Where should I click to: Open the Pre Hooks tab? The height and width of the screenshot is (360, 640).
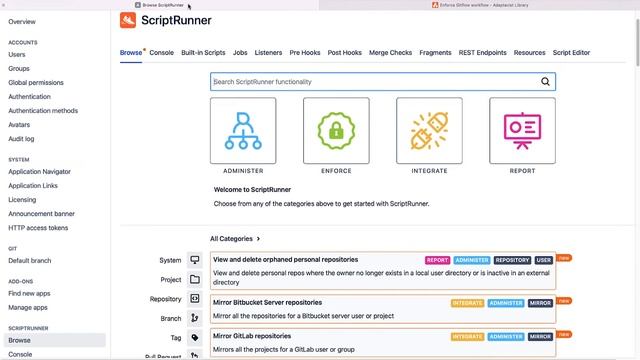pyautogui.click(x=305, y=53)
